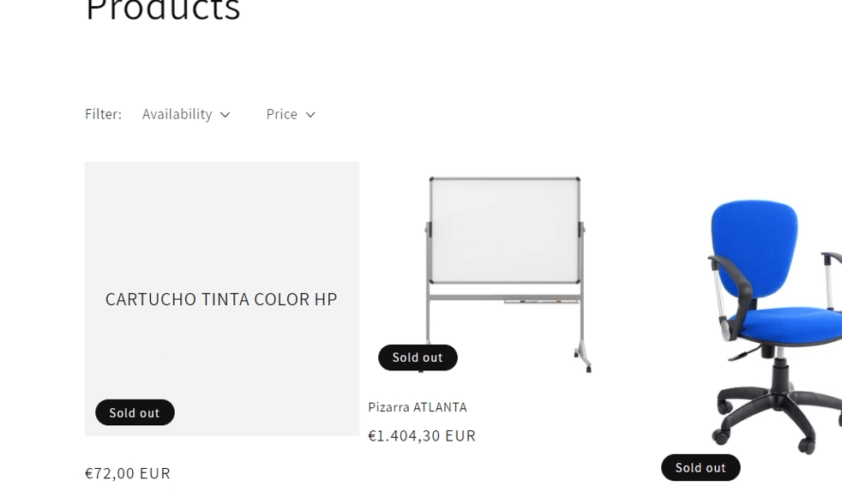Click Sold out badge on whiteboard image
Viewport: 842px width, 504px height.
[x=418, y=357]
